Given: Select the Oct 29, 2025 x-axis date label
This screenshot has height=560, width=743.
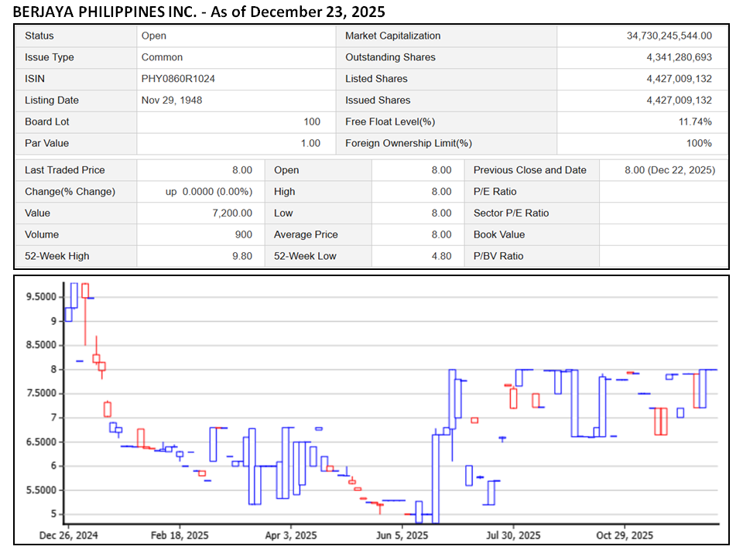Looking at the screenshot, I should pyautogui.click(x=625, y=535).
